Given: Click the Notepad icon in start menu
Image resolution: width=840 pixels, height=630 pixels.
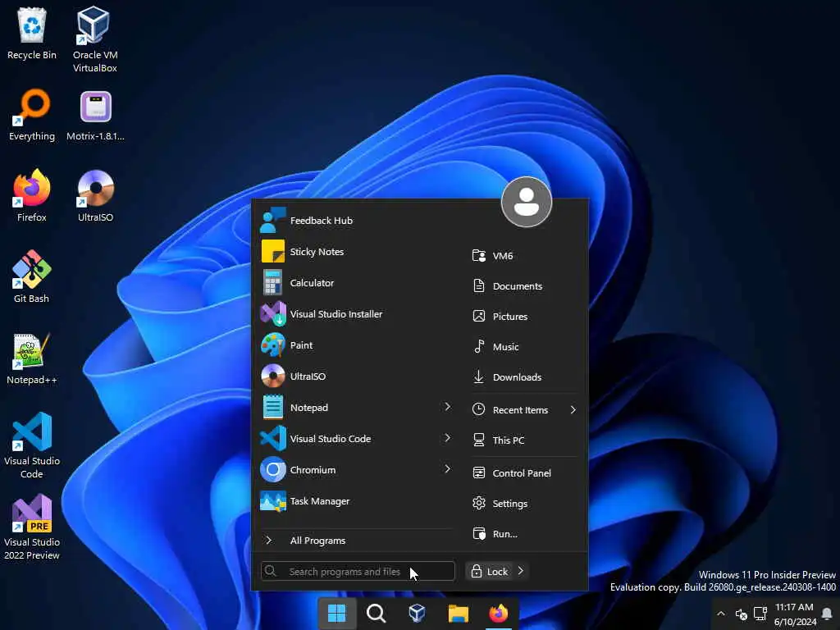Looking at the screenshot, I should pyautogui.click(x=272, y=407).
